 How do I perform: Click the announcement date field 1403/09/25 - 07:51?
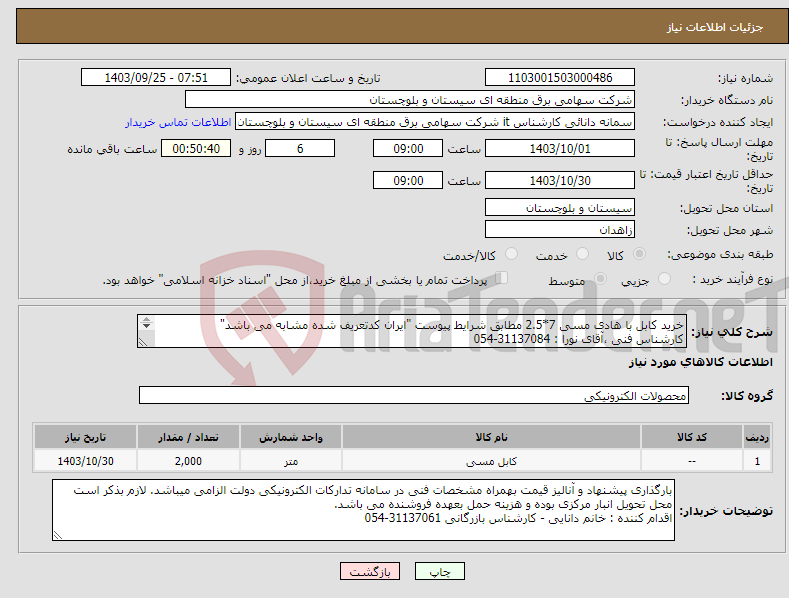click(156, 78)
